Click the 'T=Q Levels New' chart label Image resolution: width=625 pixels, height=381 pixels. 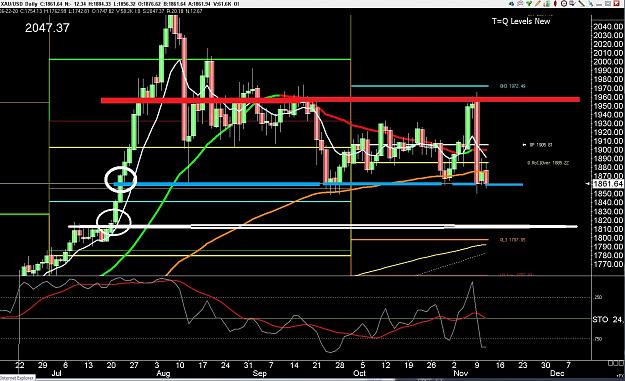tap(521, 21)
